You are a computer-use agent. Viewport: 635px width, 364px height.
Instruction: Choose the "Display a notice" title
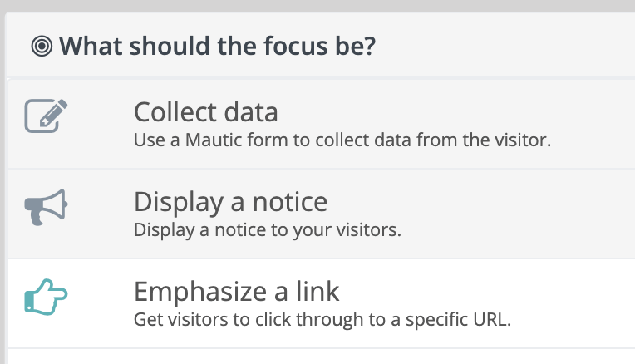click(230, 202)
